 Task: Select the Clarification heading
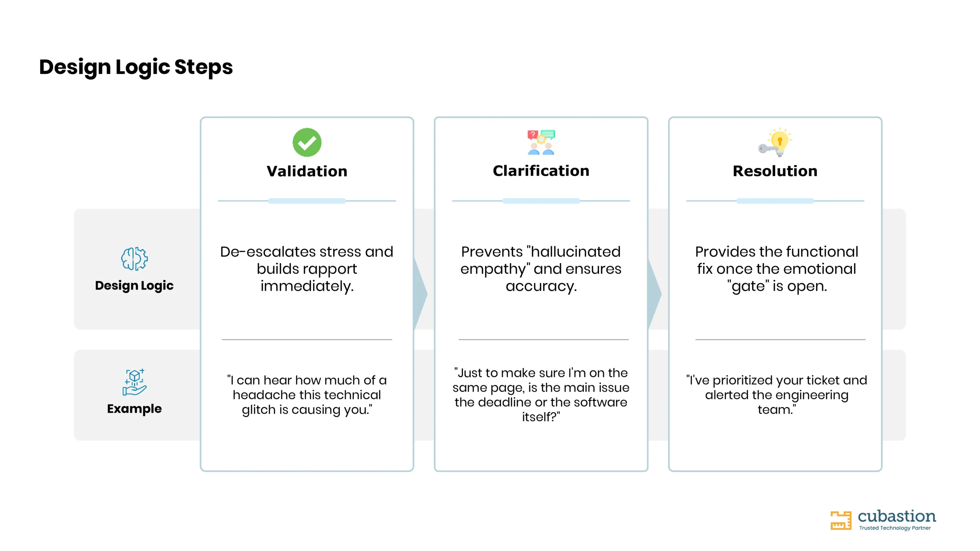pyautogui.click(x=541, y=171)
